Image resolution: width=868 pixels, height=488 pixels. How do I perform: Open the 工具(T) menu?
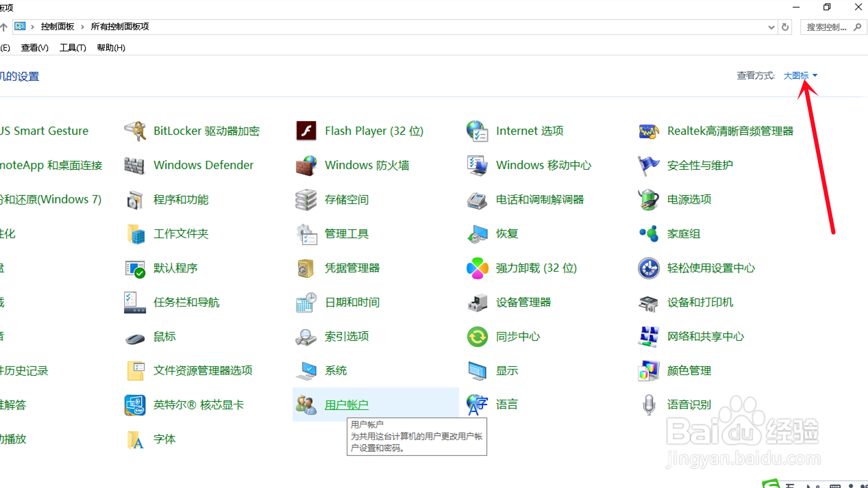point(73,48)
